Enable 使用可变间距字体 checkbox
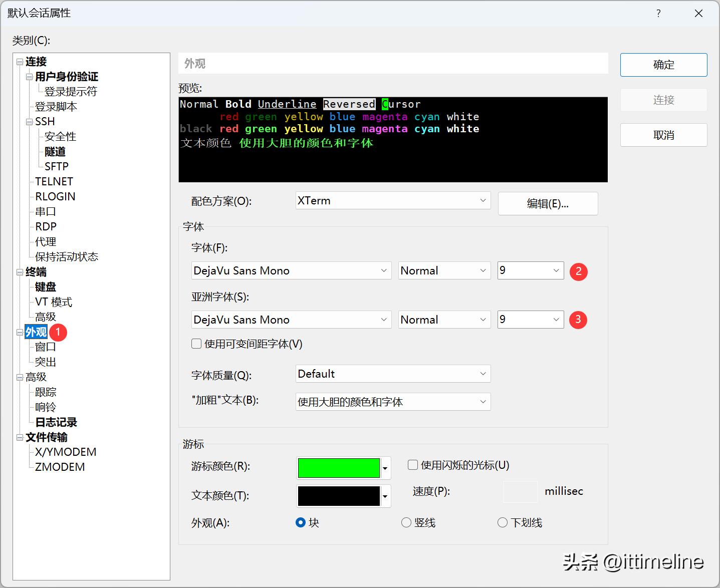Viewport: 720px width, 588px height. tap(197, 344)
